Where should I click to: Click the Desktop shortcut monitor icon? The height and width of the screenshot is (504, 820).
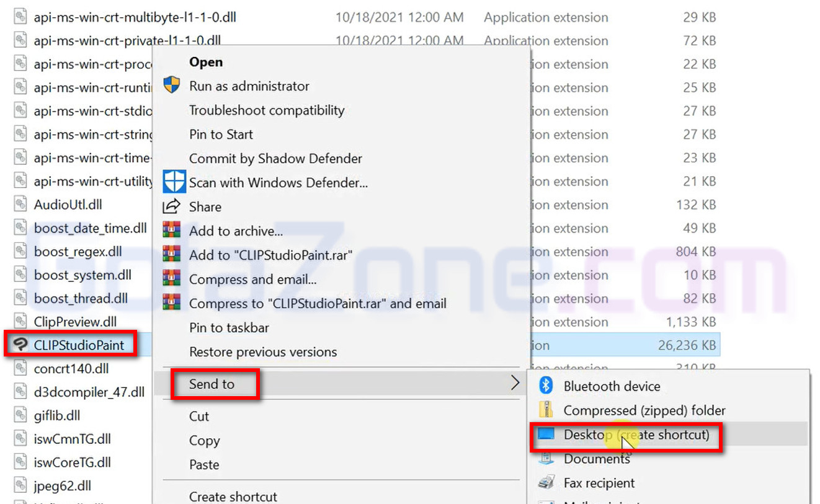[546, 435]
